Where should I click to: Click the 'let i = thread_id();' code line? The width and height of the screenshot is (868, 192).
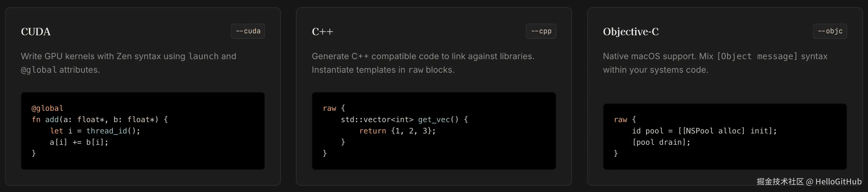[x=95, y=131]
